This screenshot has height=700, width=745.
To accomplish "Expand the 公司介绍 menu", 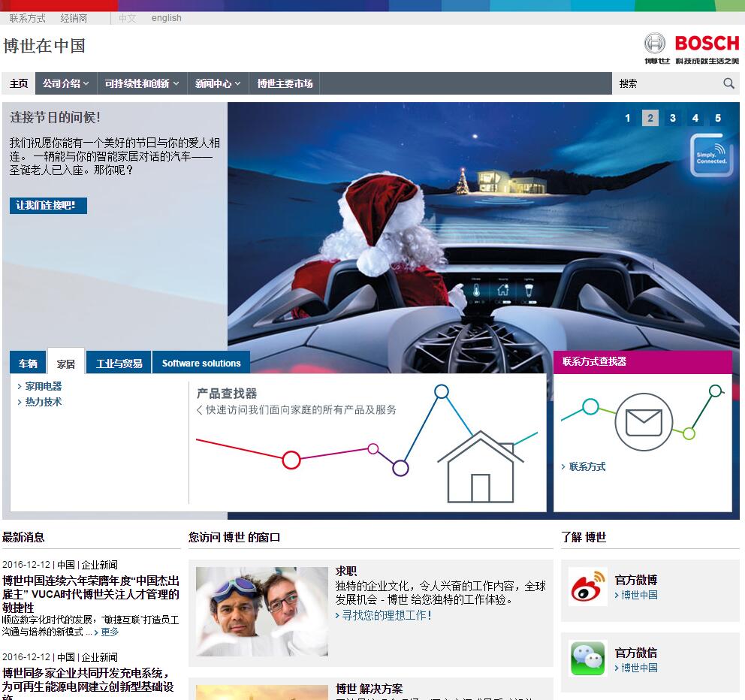I will click(66, 83).
